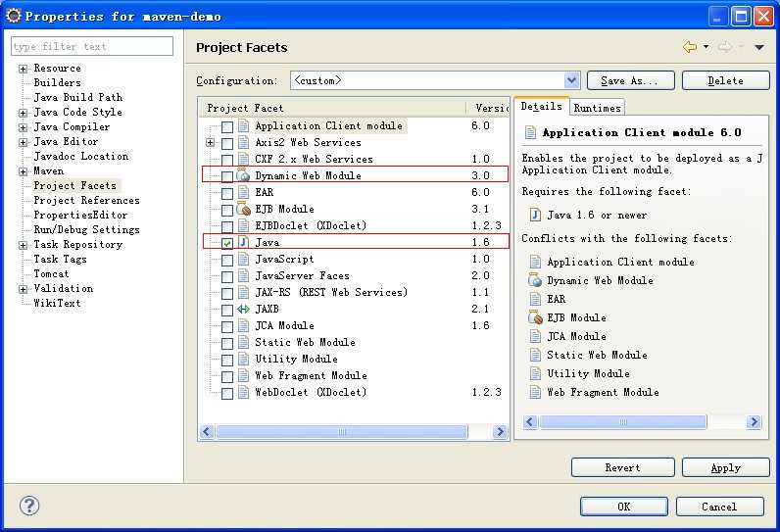The image size is (780, 532).
Task: Click the EAR facet page icon
Action: (x=243, y=192)
